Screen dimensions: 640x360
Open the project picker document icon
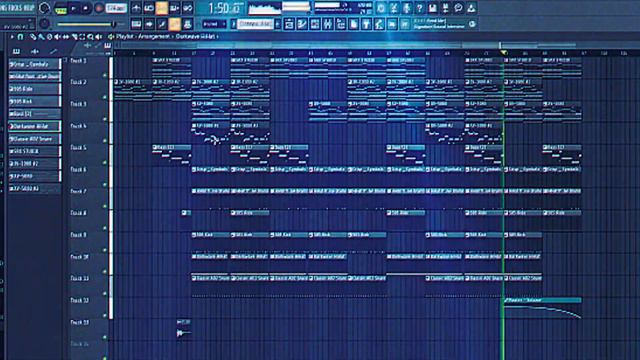[x=353, y=24]
